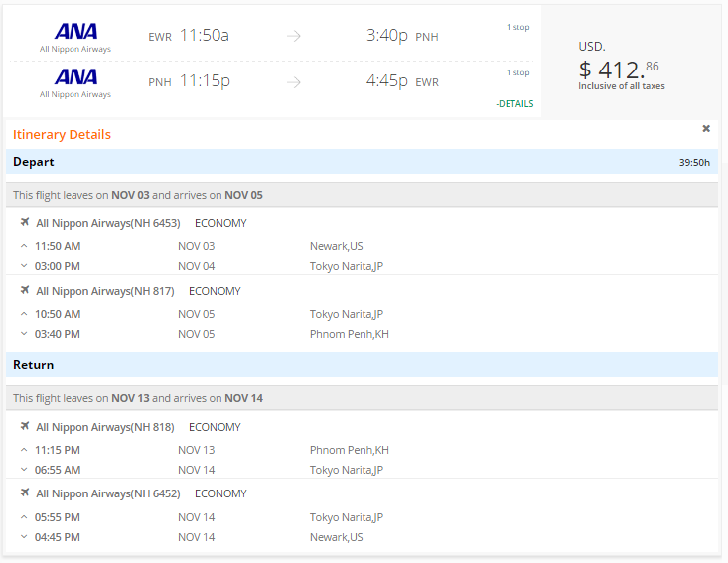The width and height of the screenshot is (728, 563).
Task: Click the ANA logo on the return flight
Action: pos(75,77)
